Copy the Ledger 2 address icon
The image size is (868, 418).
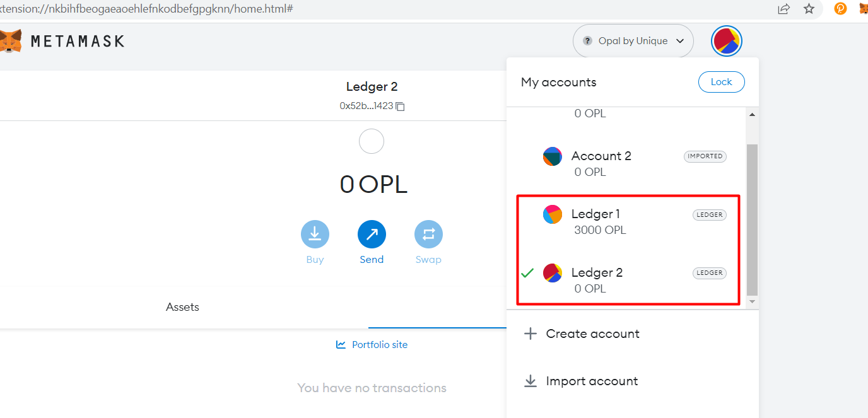(x=400, y=107)
